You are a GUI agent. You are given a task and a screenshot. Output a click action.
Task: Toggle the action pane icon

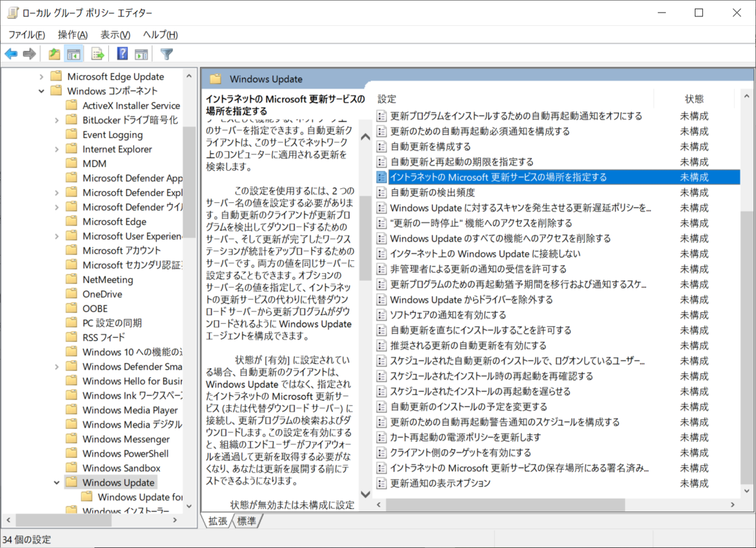point(141,54)
